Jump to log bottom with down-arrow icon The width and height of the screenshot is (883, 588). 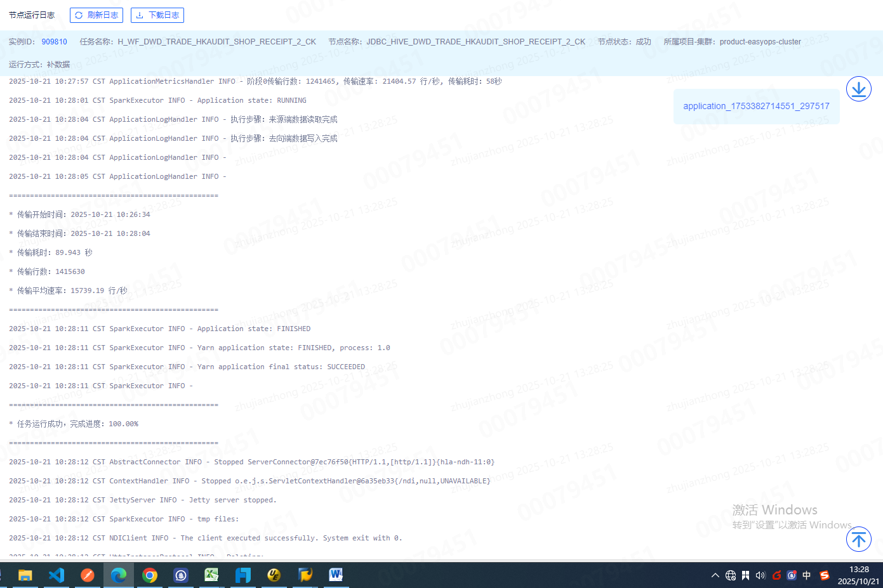[x=858, y=89]
